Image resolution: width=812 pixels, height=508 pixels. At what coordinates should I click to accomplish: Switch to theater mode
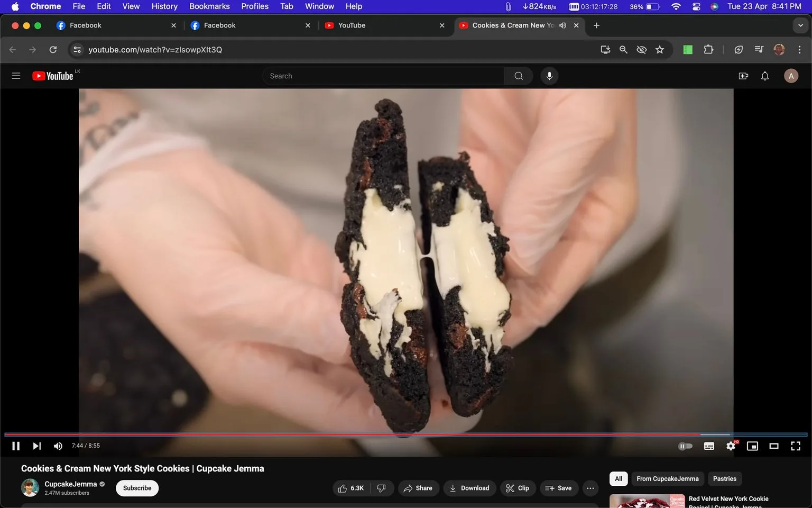point(774,446)
